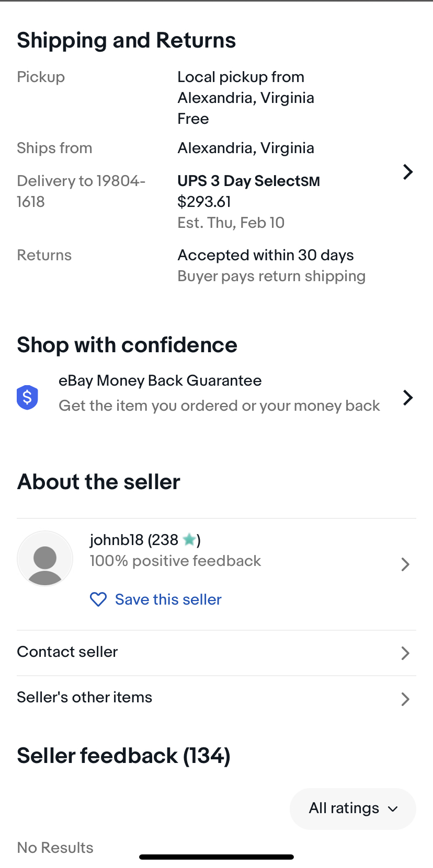Tap the home indicator bar at bottom
The width and height of the screenshot is (433, 868).
tap(216, 857)
